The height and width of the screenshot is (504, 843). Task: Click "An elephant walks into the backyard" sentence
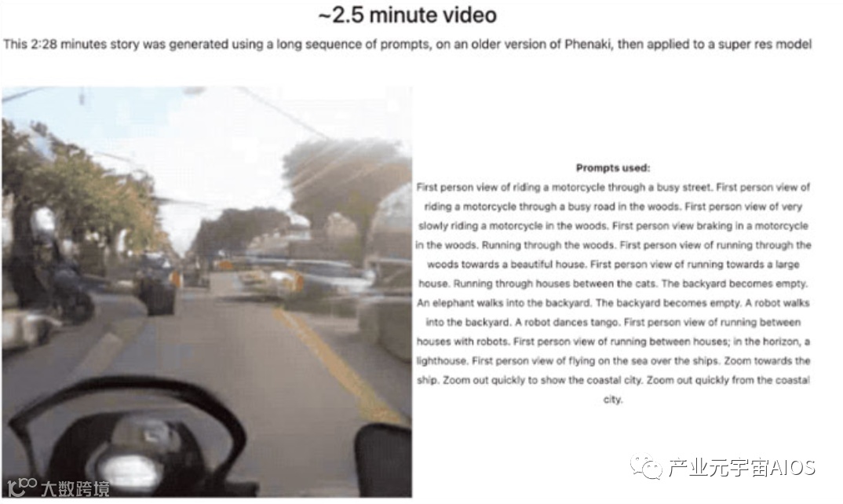tap(504, 303)
